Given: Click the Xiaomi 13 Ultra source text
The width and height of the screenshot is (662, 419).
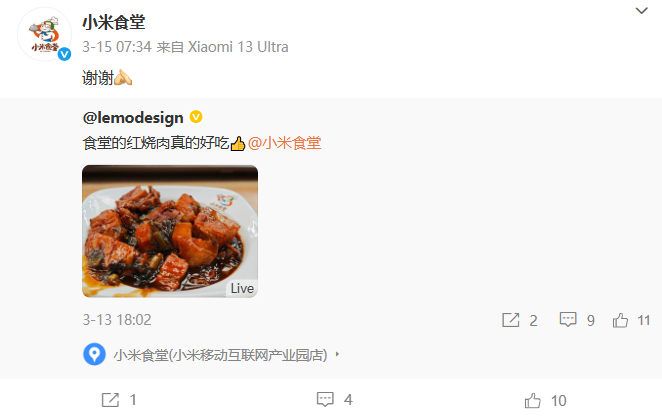Looking at the screenshot, I should 238,47.
